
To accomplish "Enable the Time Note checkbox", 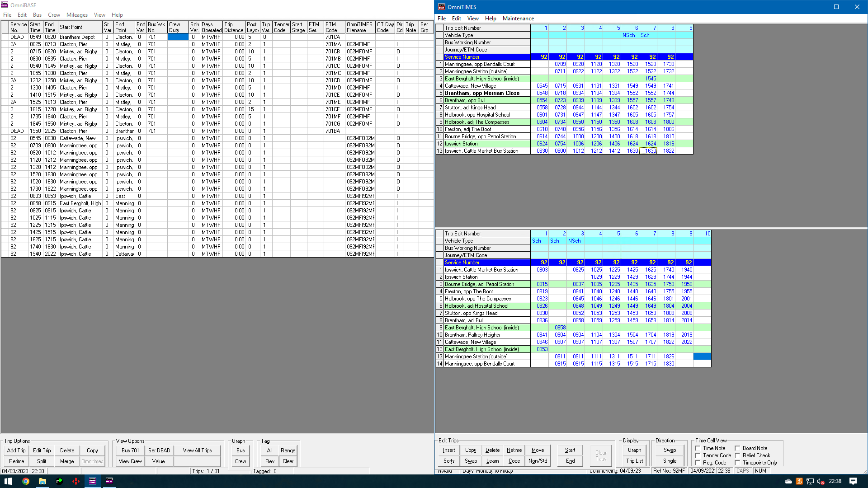I will 698,448.
